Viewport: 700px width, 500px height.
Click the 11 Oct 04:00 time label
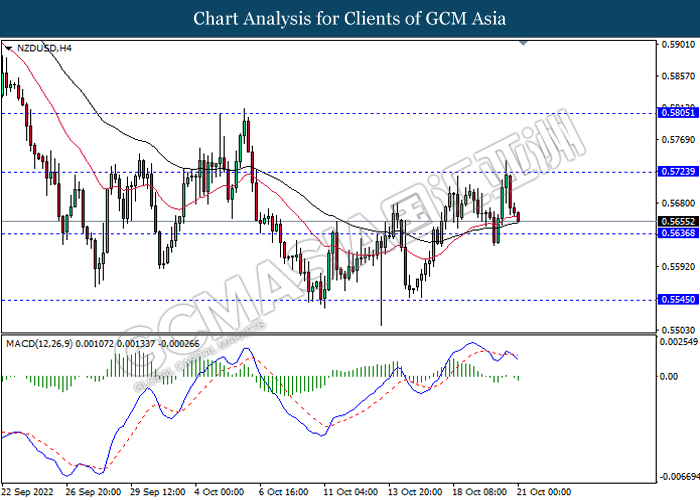tap(351, 492)
